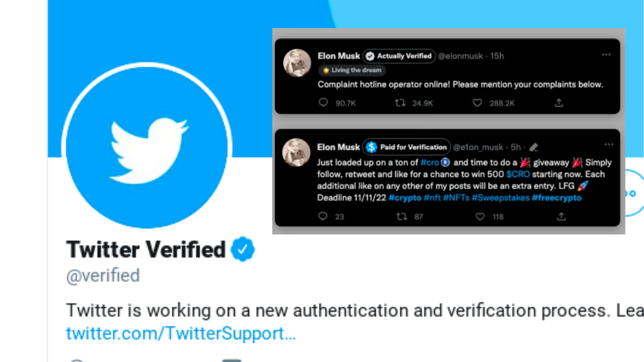
Task: Open the #Sweepstakes hashtag
Action: [x=500, y=198]
